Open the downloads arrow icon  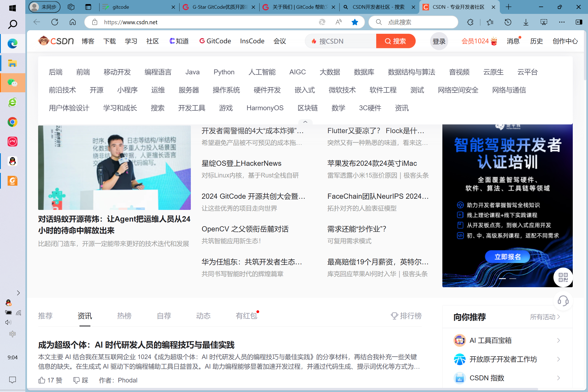point(526,22)
